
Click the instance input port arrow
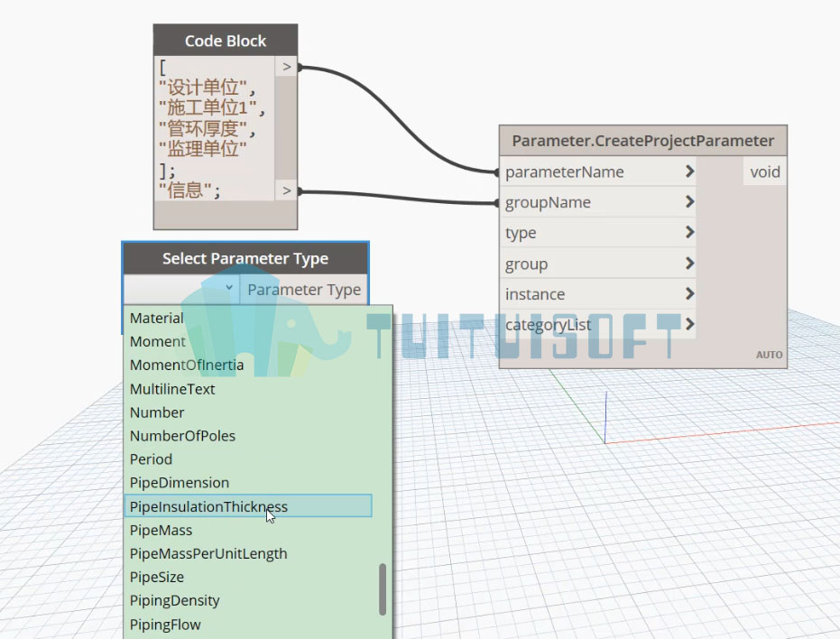[689, 293]
